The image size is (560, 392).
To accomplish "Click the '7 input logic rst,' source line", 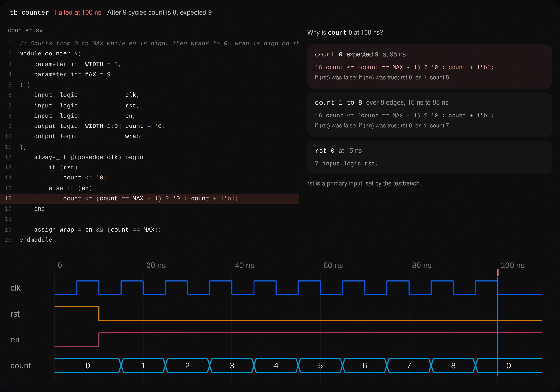I will coord(346,164).
